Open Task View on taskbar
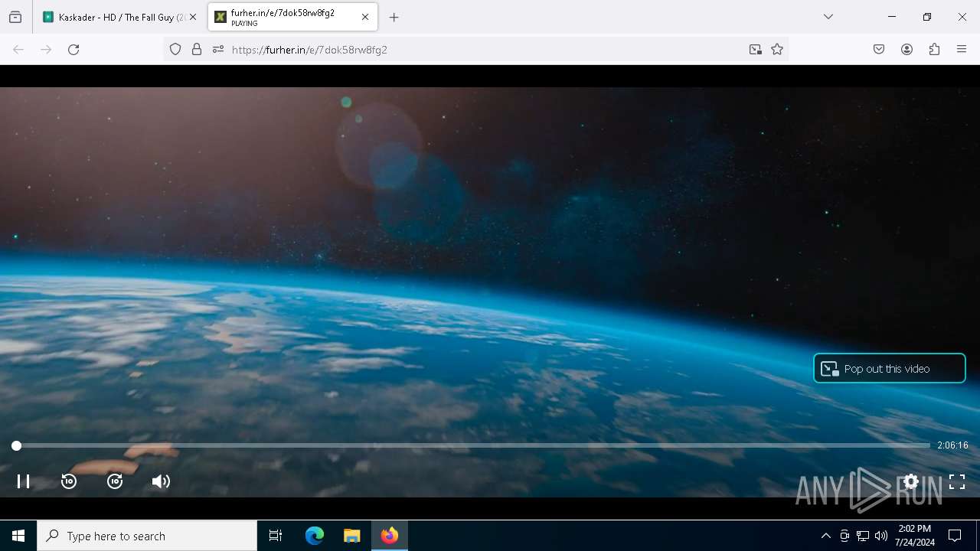980x551 pixels. coord(276,536)
